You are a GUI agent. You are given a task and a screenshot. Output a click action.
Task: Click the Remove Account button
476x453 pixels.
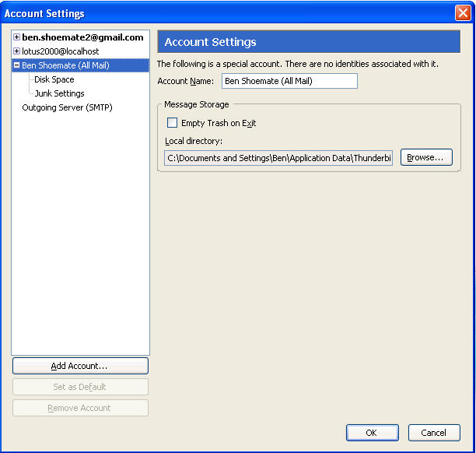80,408
